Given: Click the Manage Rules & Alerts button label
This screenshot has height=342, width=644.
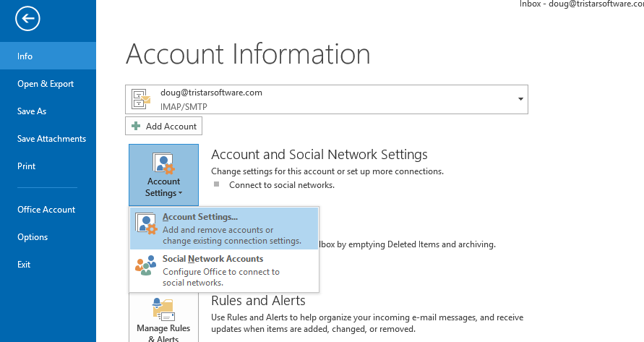Looking at the screenshot, I should pyautogui.click(x=163, y=333).
